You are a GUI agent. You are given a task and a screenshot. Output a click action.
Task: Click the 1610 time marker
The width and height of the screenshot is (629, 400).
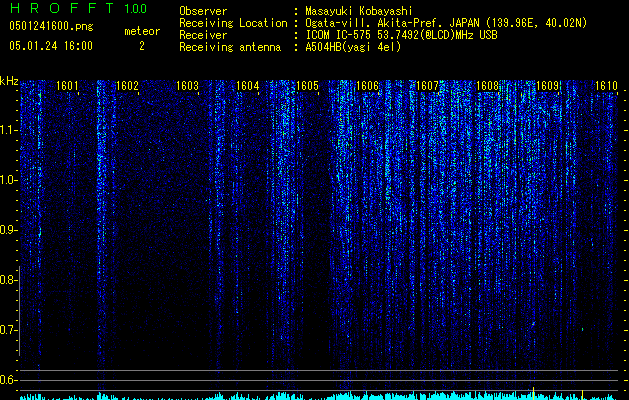pos(606,86)
